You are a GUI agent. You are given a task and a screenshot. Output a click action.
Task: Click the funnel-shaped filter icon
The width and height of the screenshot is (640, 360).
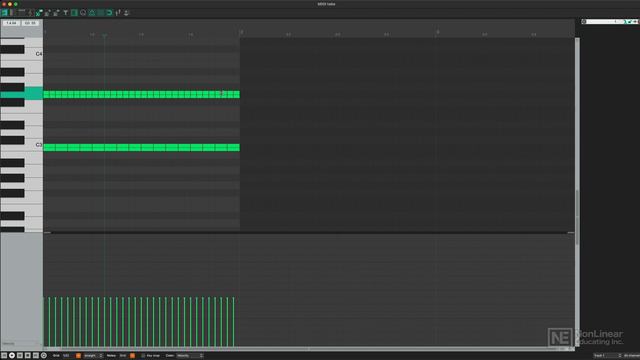click(65, 13)
